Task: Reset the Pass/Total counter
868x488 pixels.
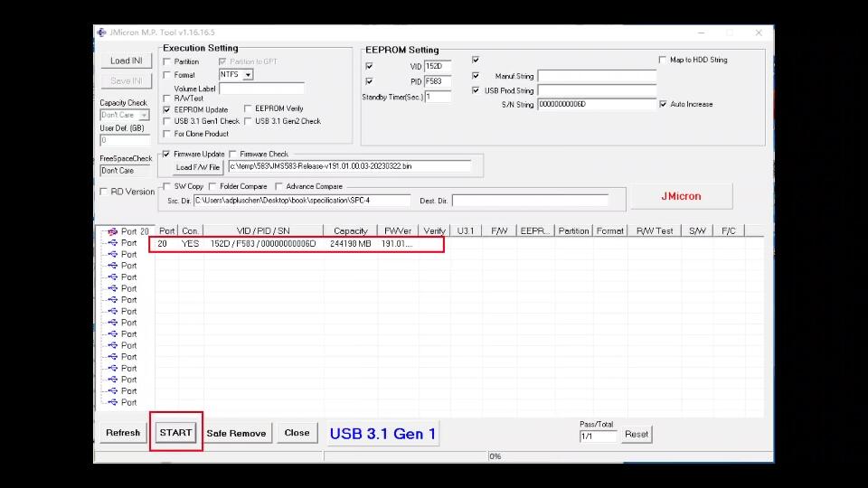Action: 637,435
